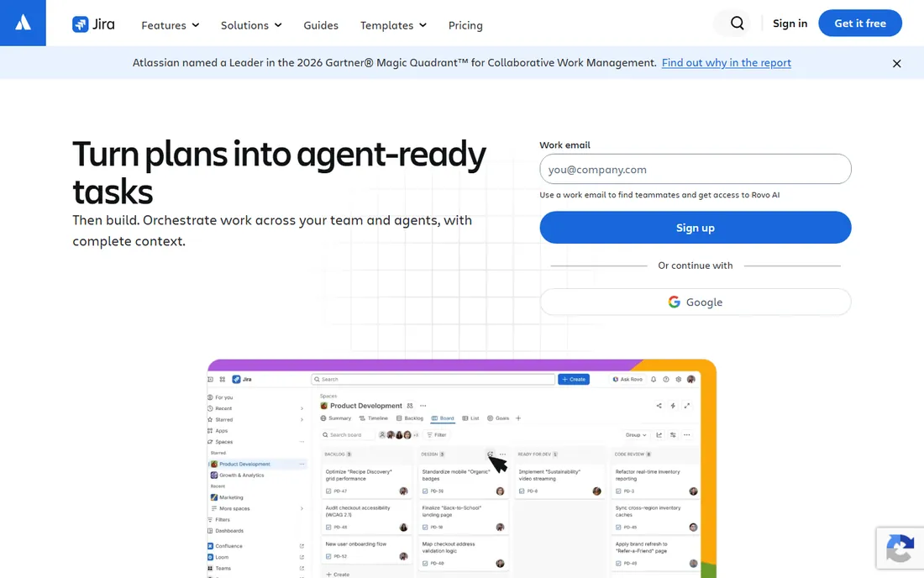Expand the Templates menu
This screenshot has height=578, width=924.
[x=393, y=25]
